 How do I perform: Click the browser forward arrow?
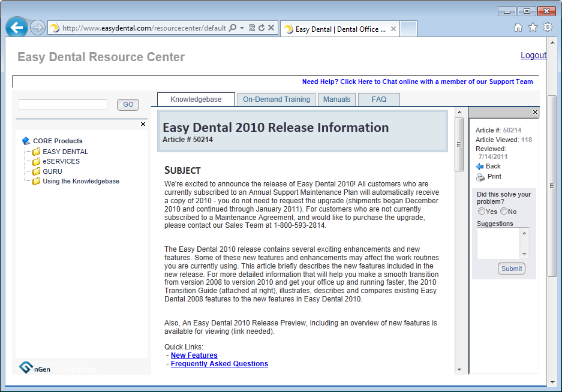pyautogui.click(x=38, y=28)
